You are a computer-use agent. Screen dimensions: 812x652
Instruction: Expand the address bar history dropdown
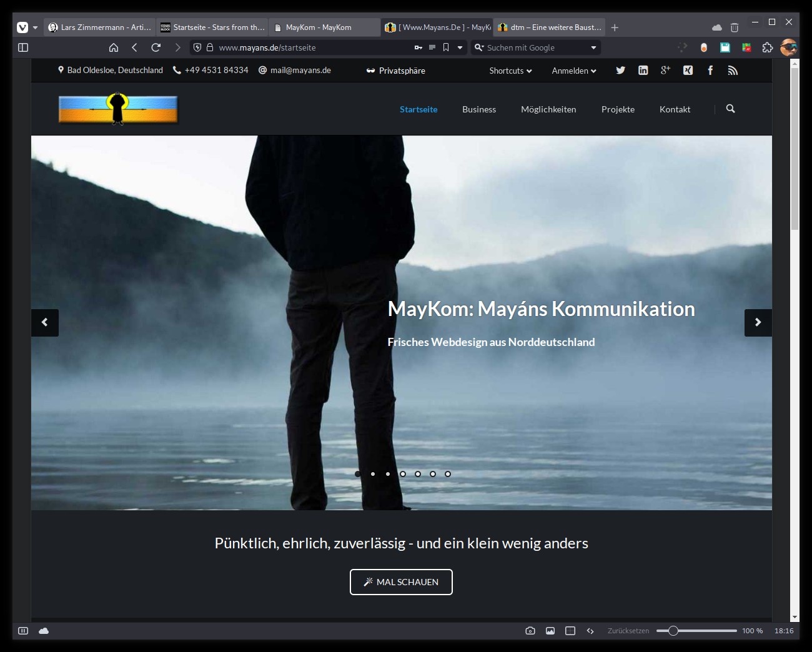tap(460, 47)
